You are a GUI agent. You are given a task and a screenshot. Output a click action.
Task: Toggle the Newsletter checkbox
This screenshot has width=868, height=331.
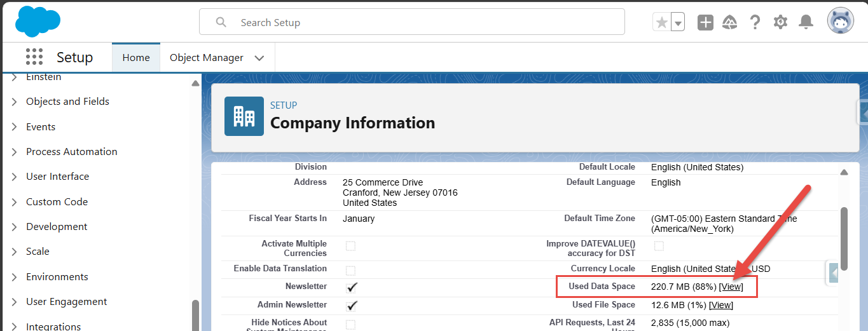(352, 287)
